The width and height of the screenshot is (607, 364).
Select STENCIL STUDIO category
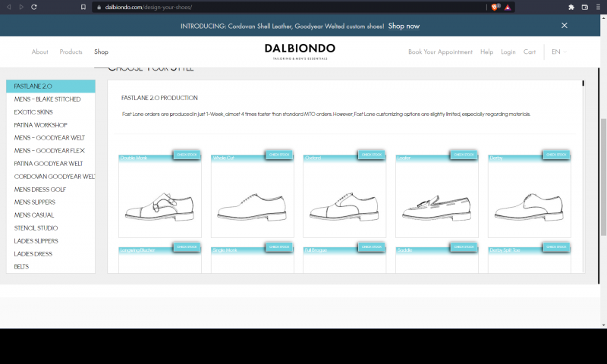click(51, 228)
